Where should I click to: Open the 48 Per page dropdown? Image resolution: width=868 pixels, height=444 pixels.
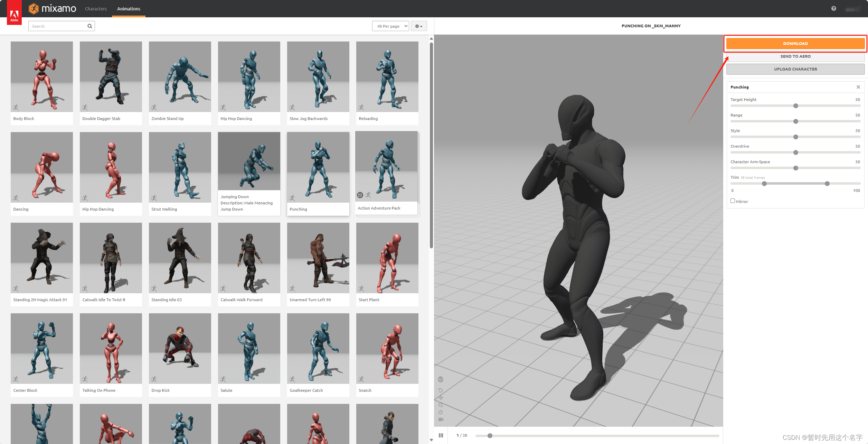tap(390, 26)
